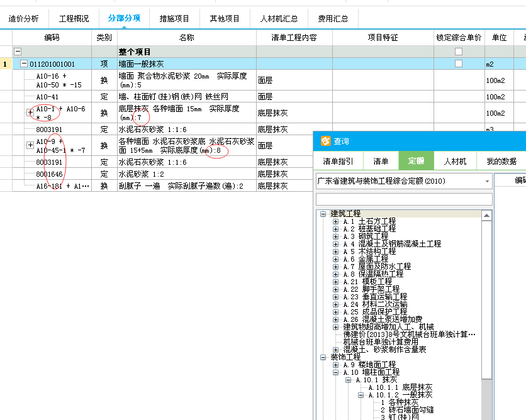The image size is (526, 420).
Task: Select A.24 材料二次运输 in the tree
Action: click(x=375, y=304)
